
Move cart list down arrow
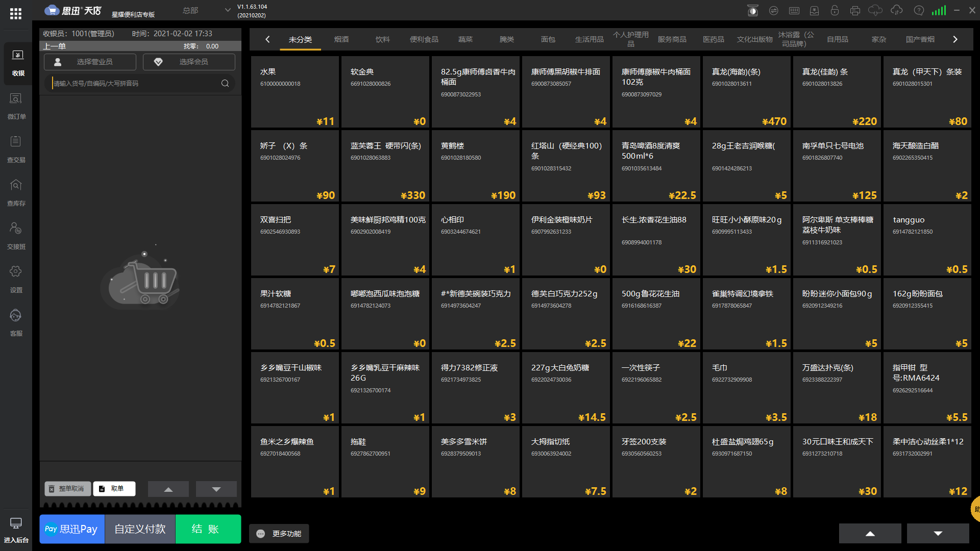(x=216, y=489)
